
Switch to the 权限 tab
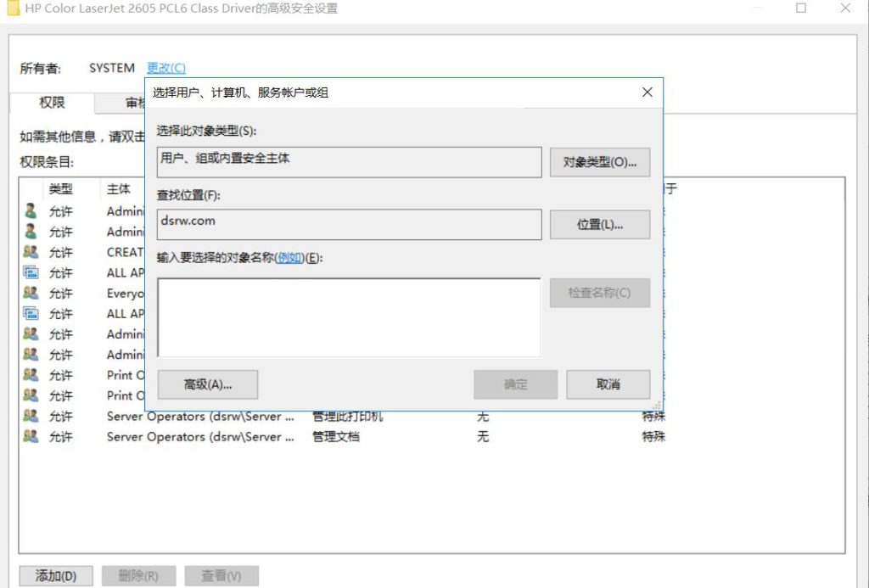pyautogui.click(x=52, y=103)
